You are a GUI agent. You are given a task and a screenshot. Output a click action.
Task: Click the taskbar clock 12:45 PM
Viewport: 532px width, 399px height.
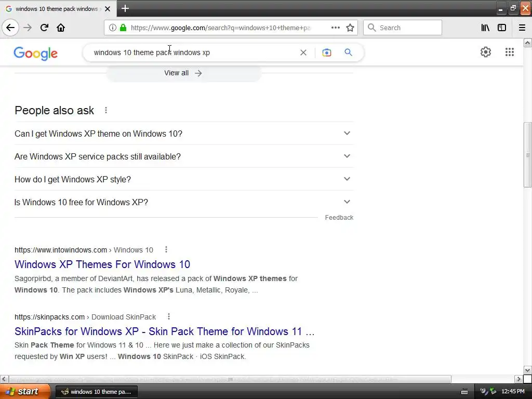(x=513, y=392)
